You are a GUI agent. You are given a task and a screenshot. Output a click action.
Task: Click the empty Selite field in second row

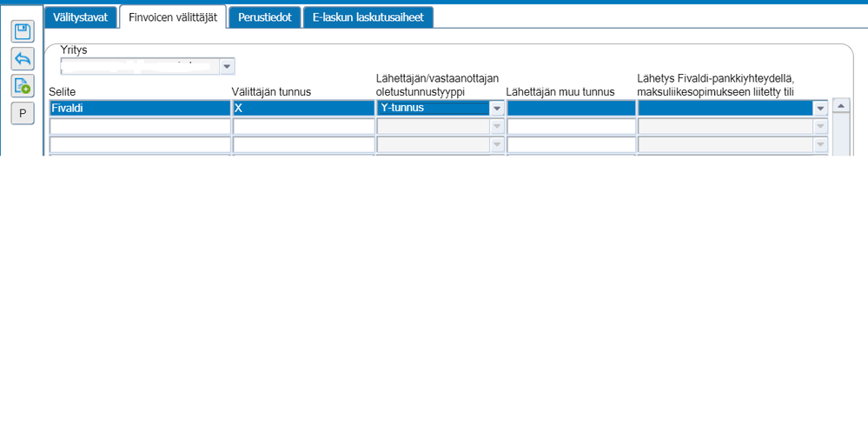coord(140,127)
